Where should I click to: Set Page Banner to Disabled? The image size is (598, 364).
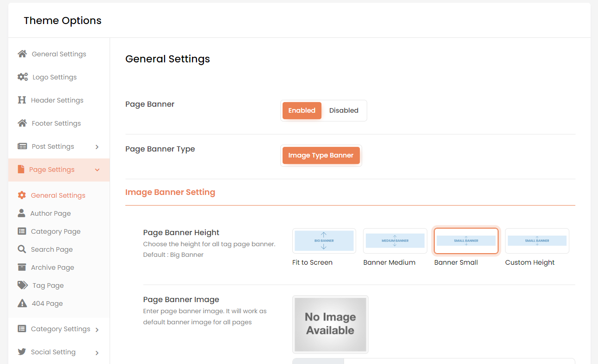(344, 111)
